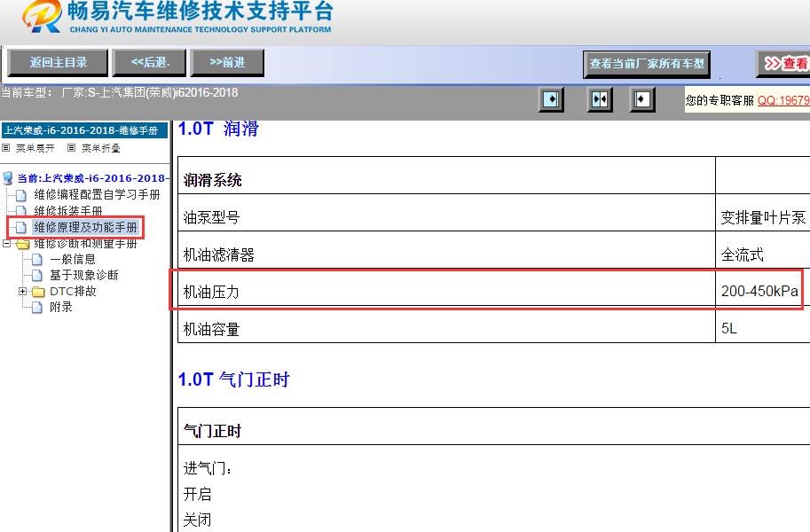Return to main directory with 返回主目录
The height and width of the screenshot is (532, 810).
click(x=58, y=62)
